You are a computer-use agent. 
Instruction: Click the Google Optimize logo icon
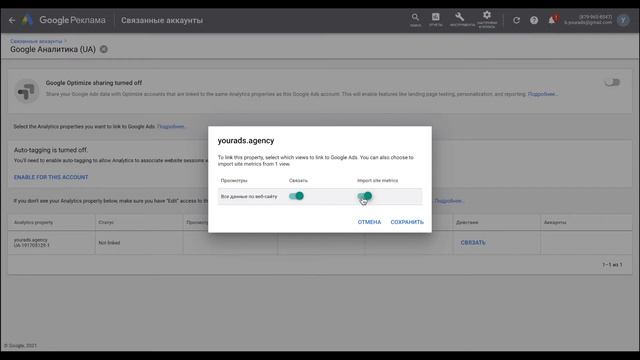(x=27, y=91)
